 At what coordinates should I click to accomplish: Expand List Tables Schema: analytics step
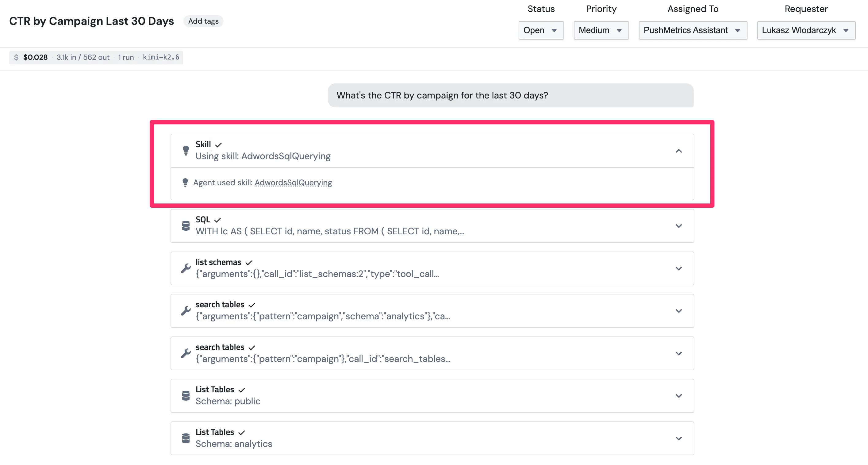pyautogui.click(x=679, y=438)
